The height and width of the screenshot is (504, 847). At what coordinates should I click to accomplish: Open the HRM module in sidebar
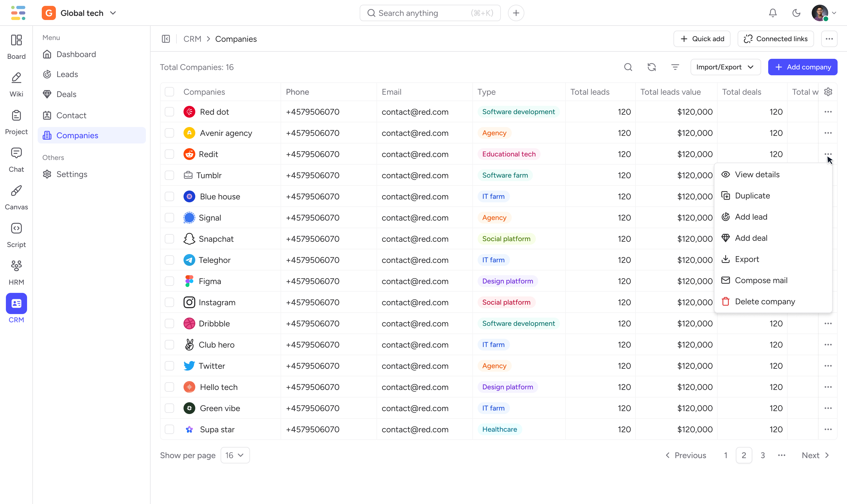[x=16, y=272]
